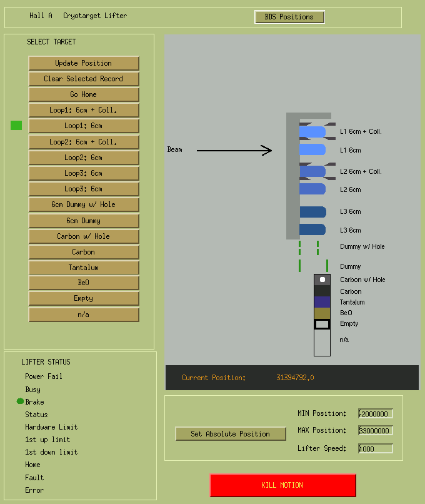The height and width of the screenshot is (504, 425).
Task: Click the Update Position button
Action: pyautogui.click(x=84, y=63)
